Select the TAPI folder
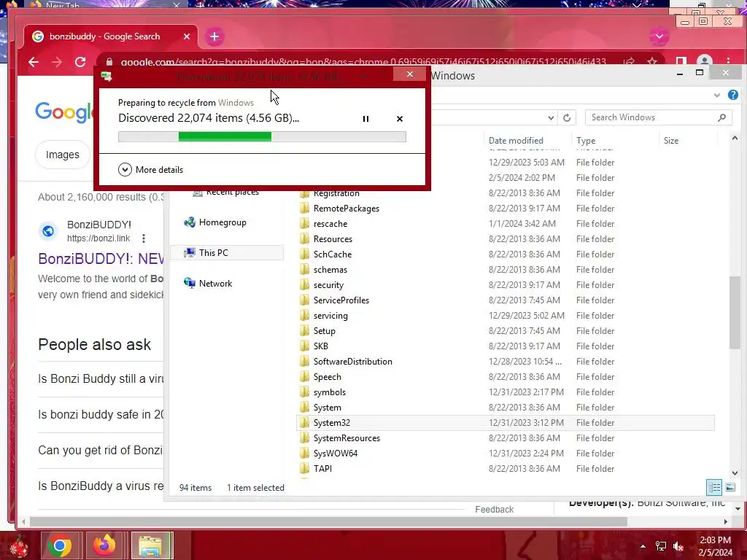 coord(505,469)
